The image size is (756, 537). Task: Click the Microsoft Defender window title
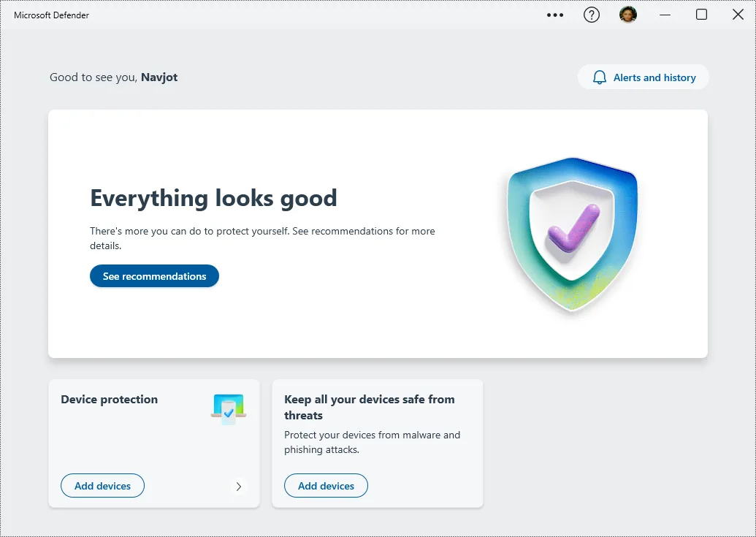tap(52, 15)
